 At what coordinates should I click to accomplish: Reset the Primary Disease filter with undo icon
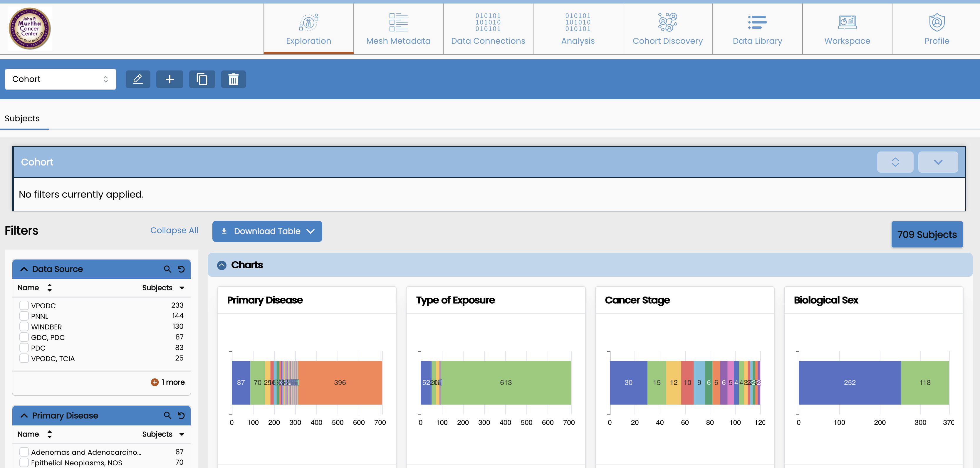pyautogui.click(x=181, y=415)
